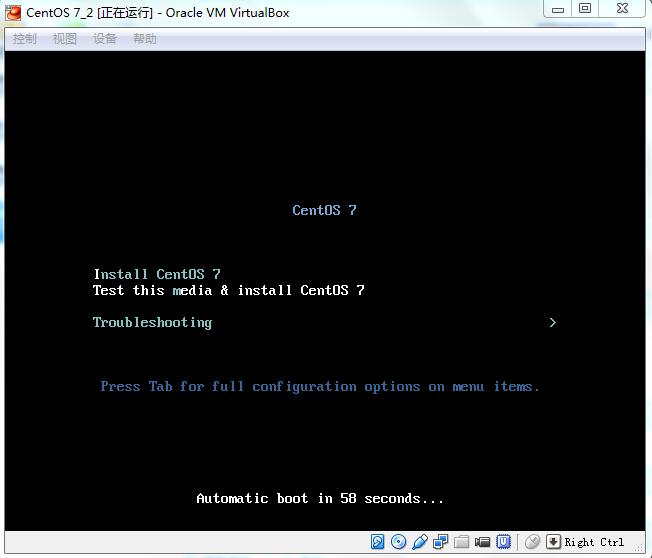Click the CPU virtualization status icon
The height and width of the screenshot is (558, 652).
[504, 542]
